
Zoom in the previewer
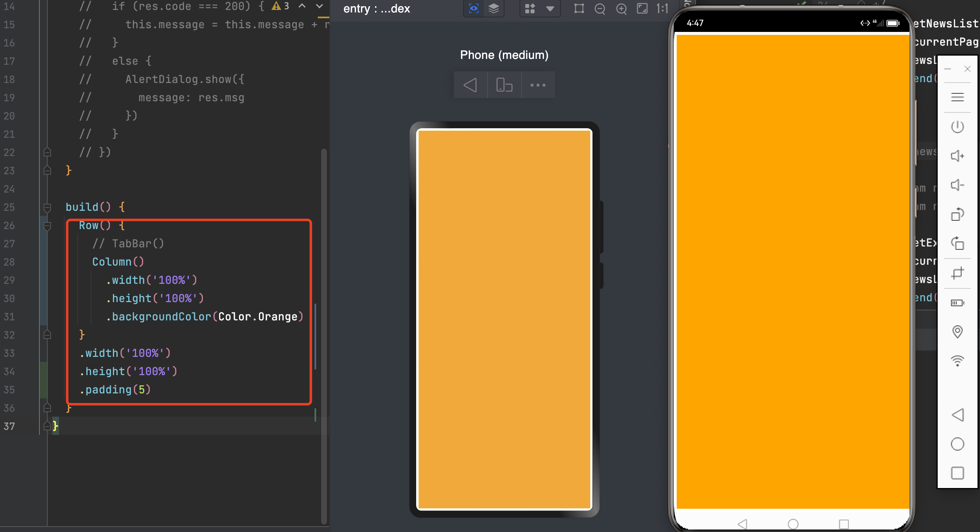tap(621, 8)
